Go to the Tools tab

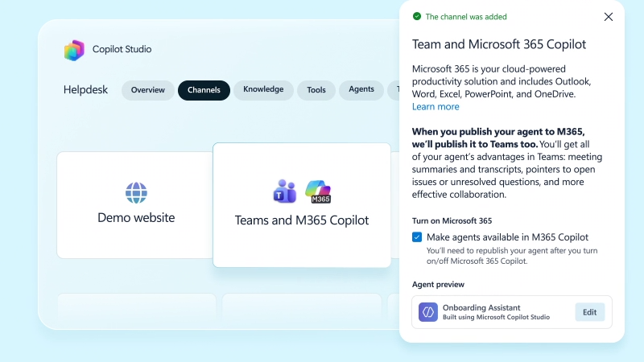[x=316, y=90]
